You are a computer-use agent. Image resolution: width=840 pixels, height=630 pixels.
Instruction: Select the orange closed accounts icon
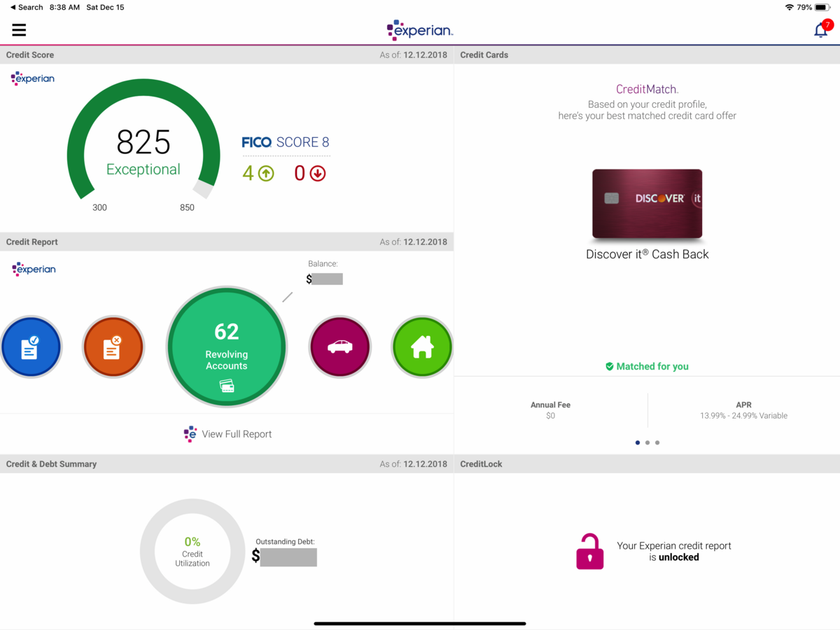pos(113,346)
